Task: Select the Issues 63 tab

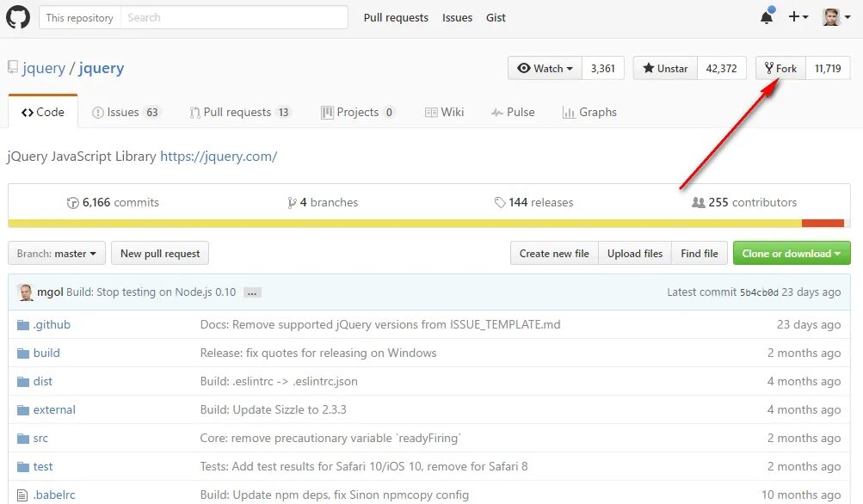Action: 126,113
